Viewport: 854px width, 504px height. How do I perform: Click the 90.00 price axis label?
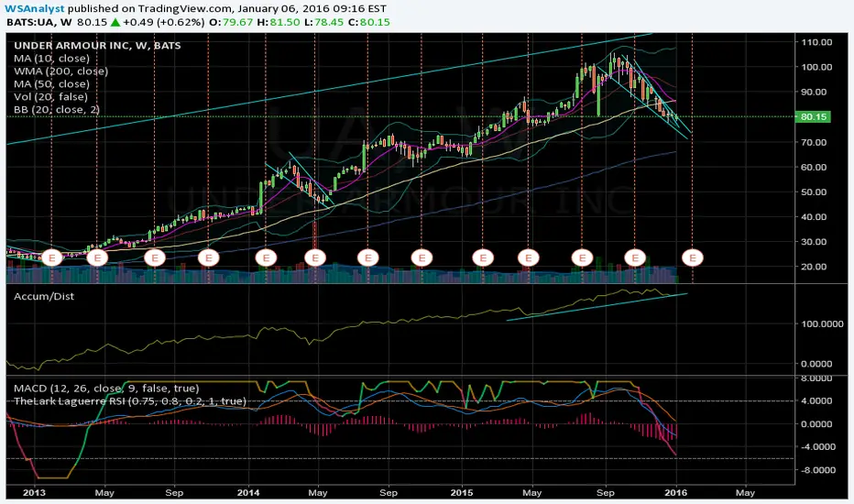(x=816, y=92)
